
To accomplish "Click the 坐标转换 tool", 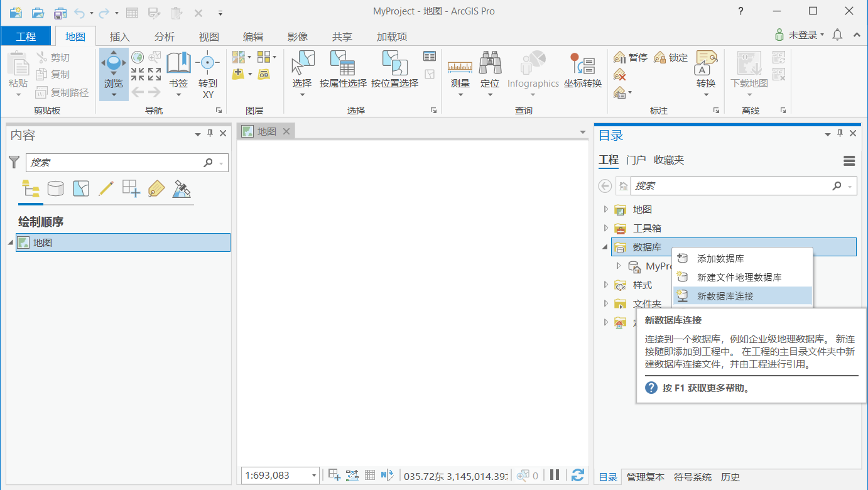I will 582,69.
